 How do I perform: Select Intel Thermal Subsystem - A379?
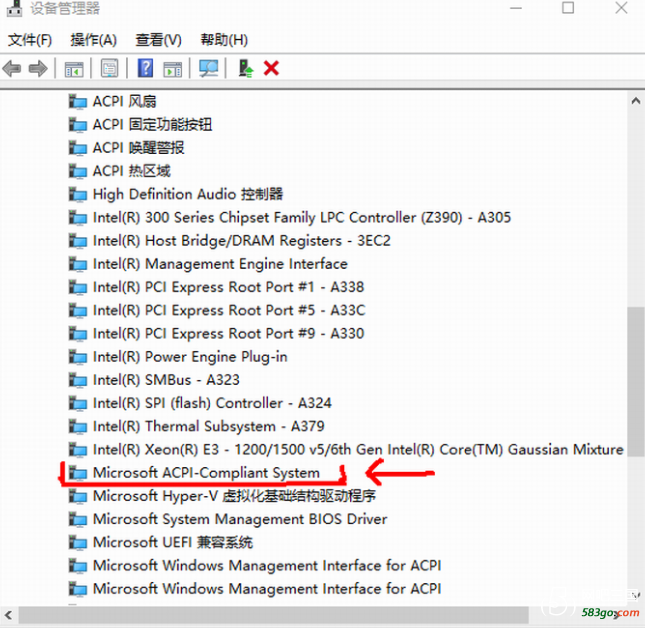tap(209, 426)
